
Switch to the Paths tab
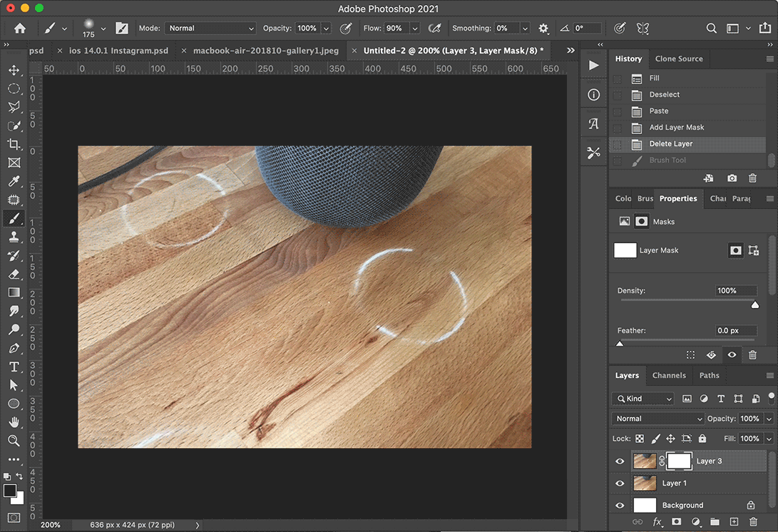click(709, 376)
